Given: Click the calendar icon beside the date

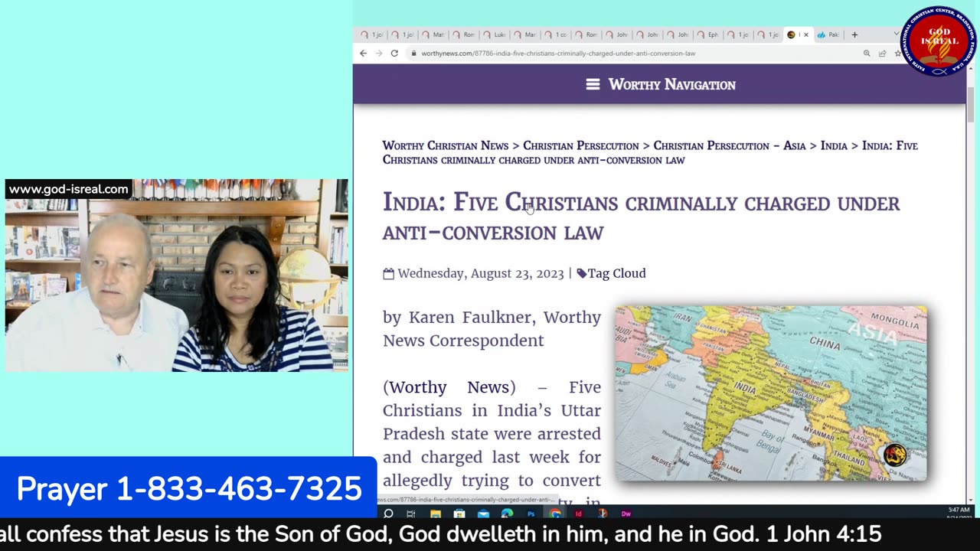Looking at the screenshot, I should click(388, 273).
